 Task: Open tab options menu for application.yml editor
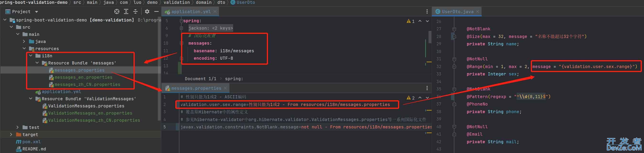click(427, 11)
